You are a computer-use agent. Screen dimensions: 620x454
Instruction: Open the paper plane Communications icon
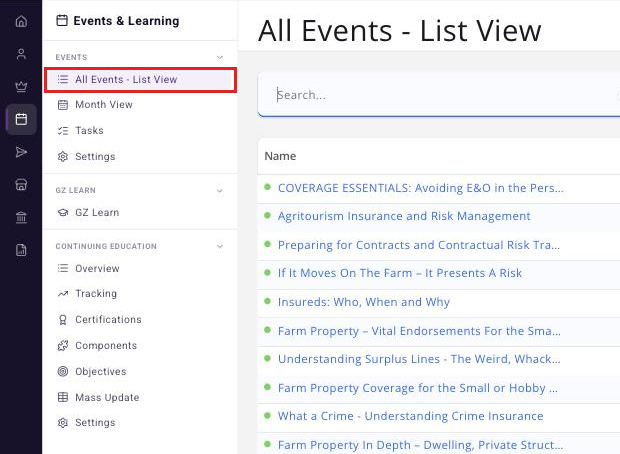tap(21, 152)
